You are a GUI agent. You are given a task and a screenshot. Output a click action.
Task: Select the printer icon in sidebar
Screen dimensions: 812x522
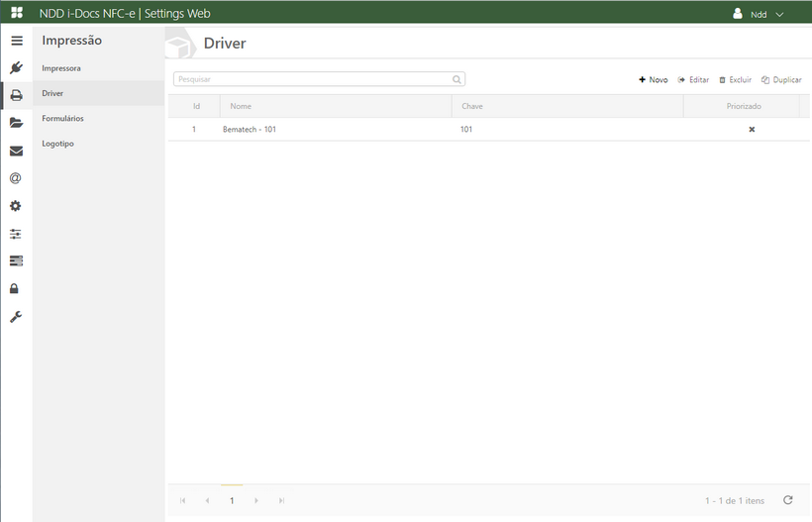click(x=17, y=95)
